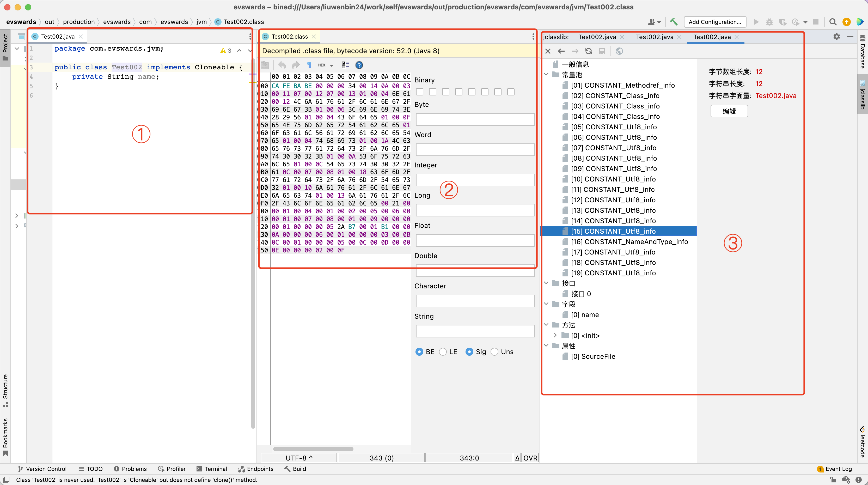Click the Run triangle icon in main toolbar
The image size is (868, 485).
tap(756, 22)
